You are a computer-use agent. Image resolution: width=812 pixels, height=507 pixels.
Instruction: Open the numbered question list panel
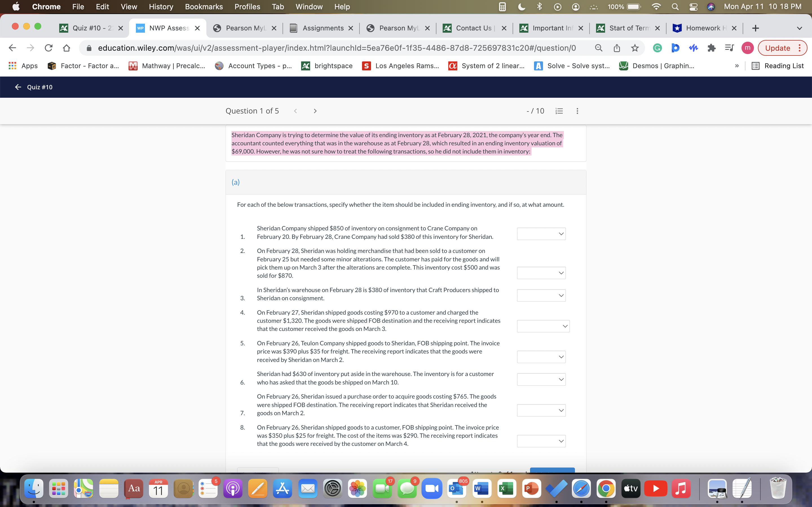tap(559, 111)
